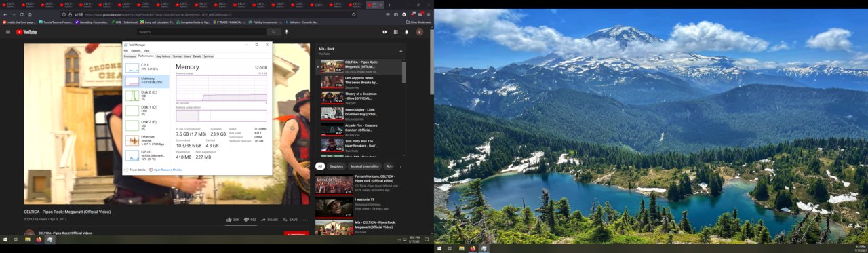
Task: Switch to the Processes tab
Action: (130, 56)
